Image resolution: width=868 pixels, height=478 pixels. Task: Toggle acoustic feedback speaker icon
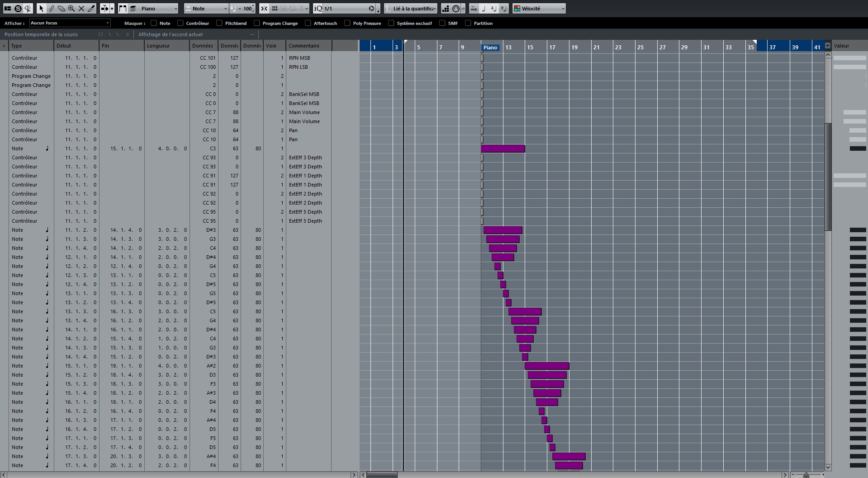pyautogui.click(x=28, y=8)
